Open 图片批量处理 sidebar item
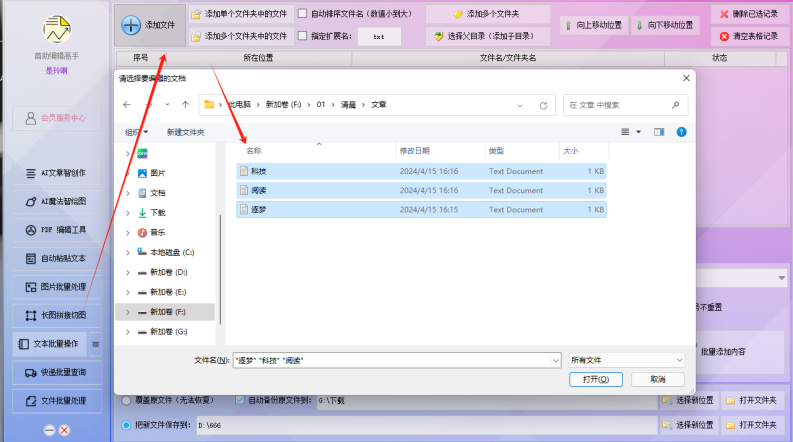 (57, 287)
